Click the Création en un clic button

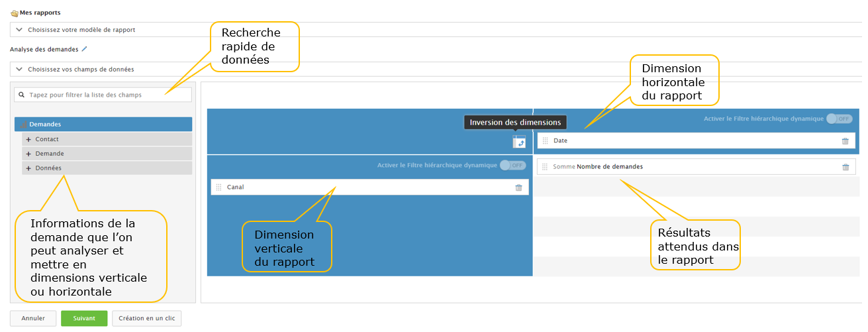coord(146,318)
